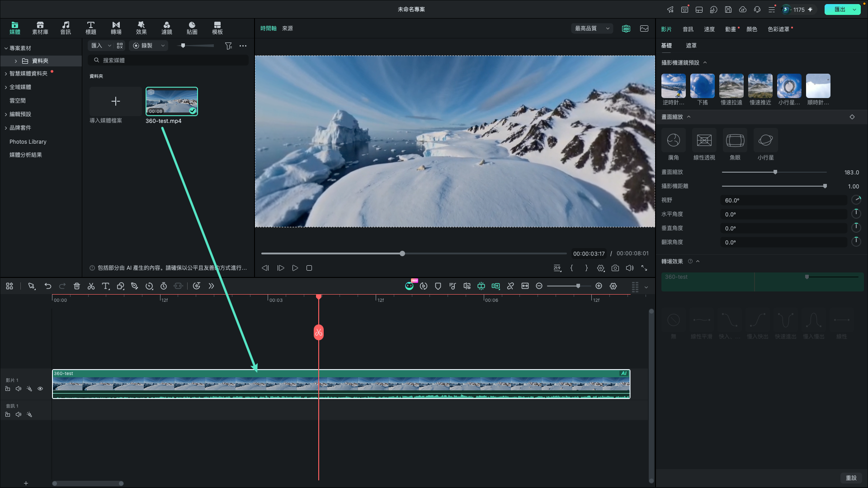The height and width of the screenshot is (488, 868).
Task: Click the marker shield icon in timeline toolbar
Action: click(x=438, y=286)
